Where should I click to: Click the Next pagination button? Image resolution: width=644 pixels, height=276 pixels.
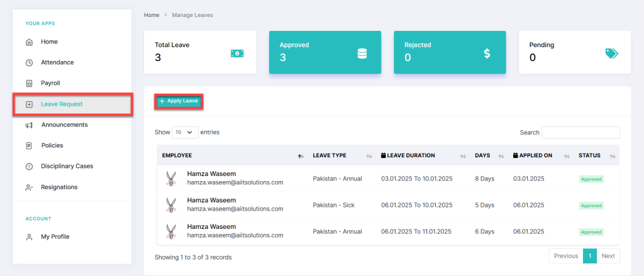tap(608, 256)
